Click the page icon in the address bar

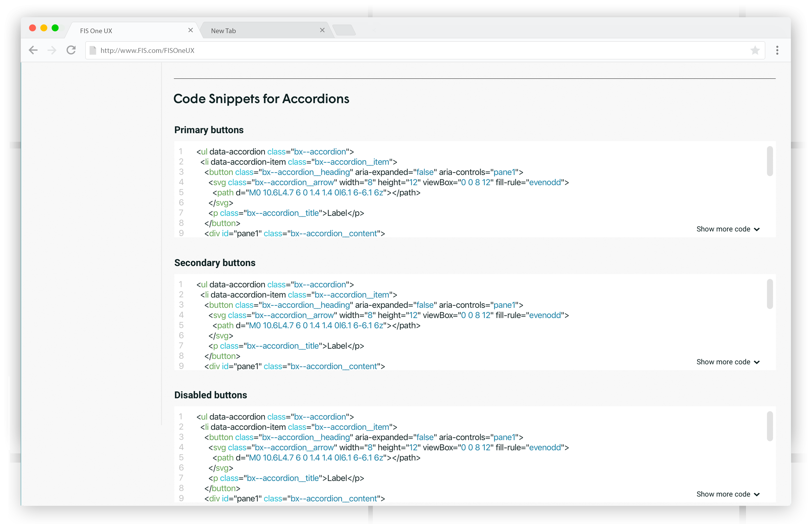point(93,50)
